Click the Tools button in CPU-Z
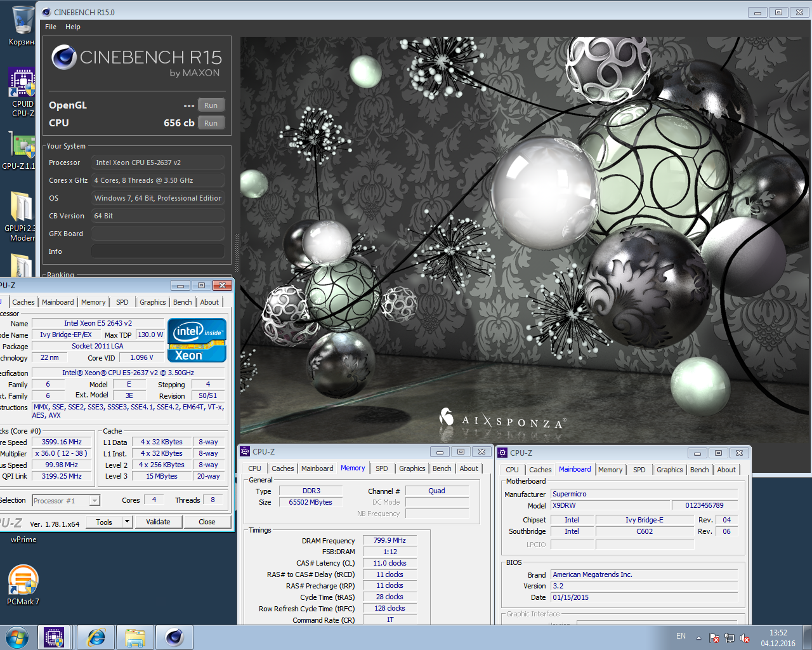Viewport: 812px width, 650px height. pyautogui.click(x=104, y=522)
